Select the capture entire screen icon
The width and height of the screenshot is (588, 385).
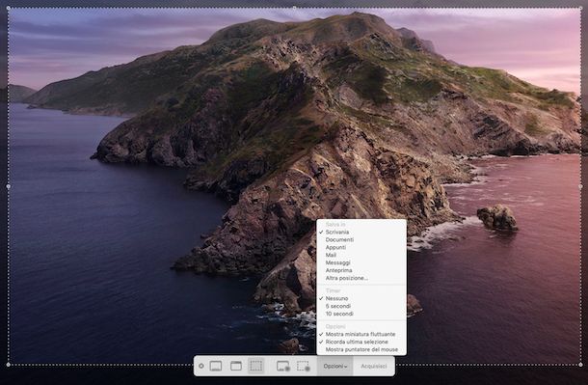pyautogui.click(x=216, y=366)
